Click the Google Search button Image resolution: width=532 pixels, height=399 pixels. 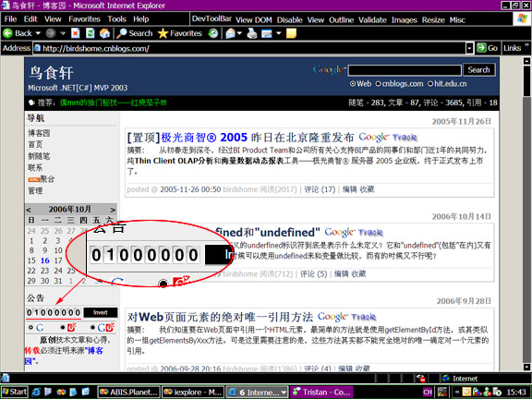tap(478, 70)
